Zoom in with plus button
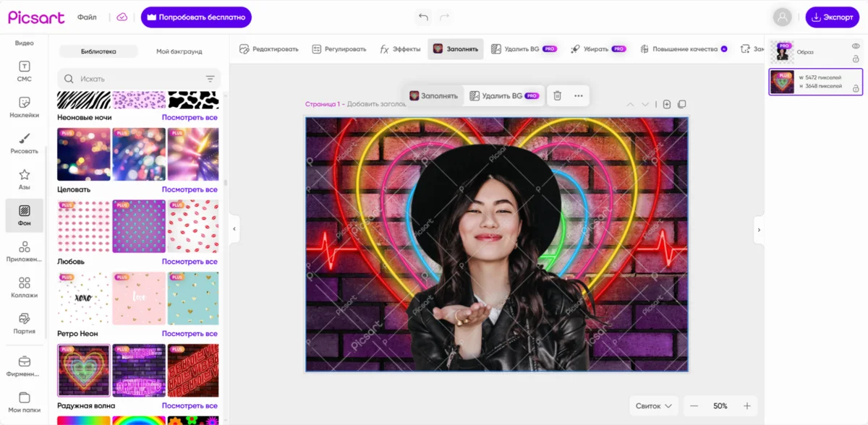This screenshot has width=868, height=425. [747, 406]
